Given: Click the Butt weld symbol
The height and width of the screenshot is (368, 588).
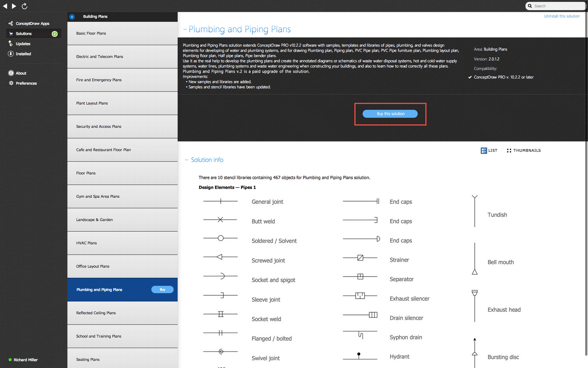Looking at the screenshot, I should point(220,220).
